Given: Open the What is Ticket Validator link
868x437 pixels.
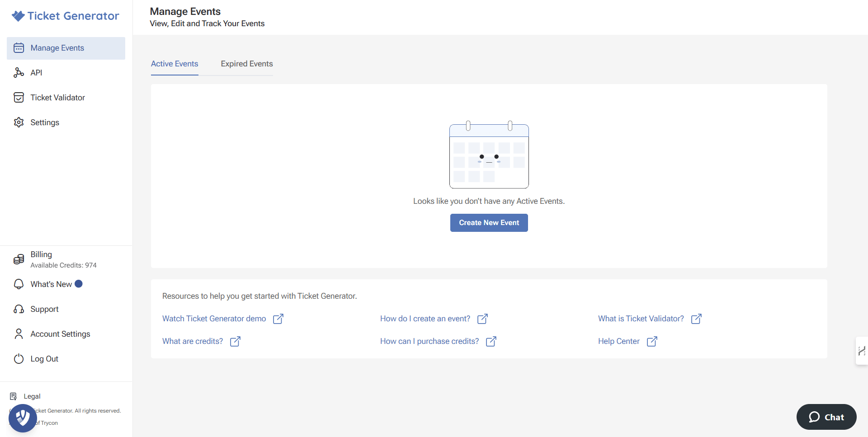Looking at the screenshot, I should pyautogui.click(x=641, y=319).
